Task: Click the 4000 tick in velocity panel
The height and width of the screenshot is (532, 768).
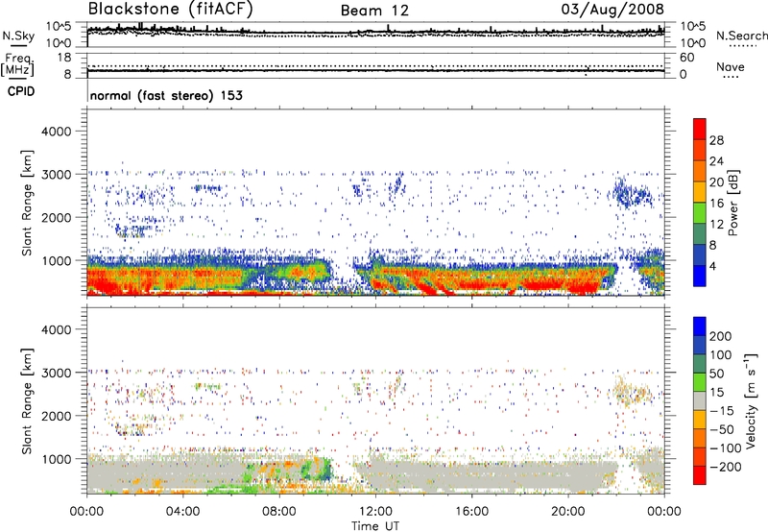Action: 57,329
